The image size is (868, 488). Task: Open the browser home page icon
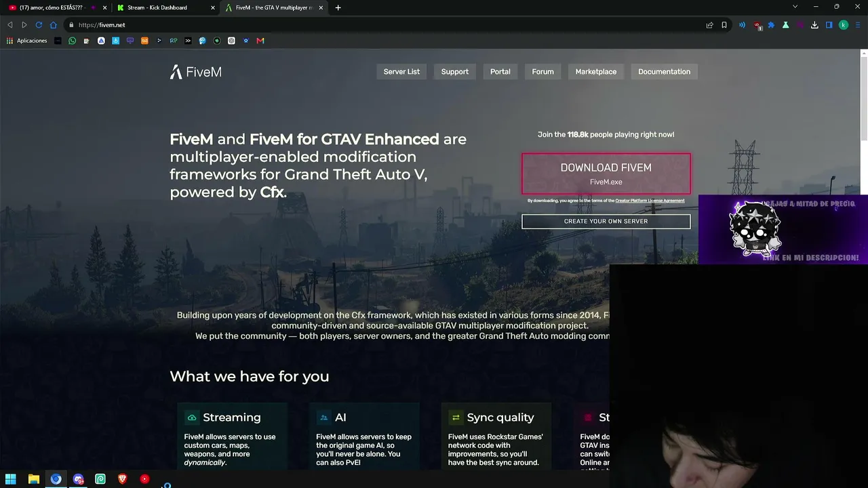click(x=54, y=25)
